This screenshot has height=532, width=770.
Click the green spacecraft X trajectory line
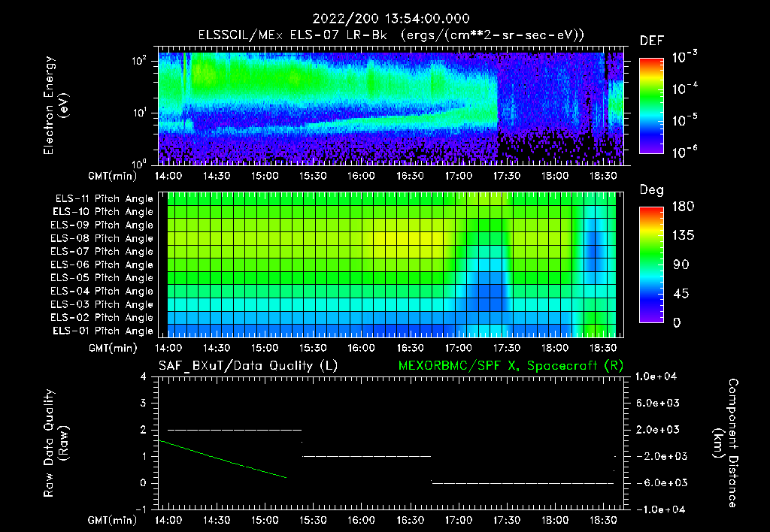point(223,459)
